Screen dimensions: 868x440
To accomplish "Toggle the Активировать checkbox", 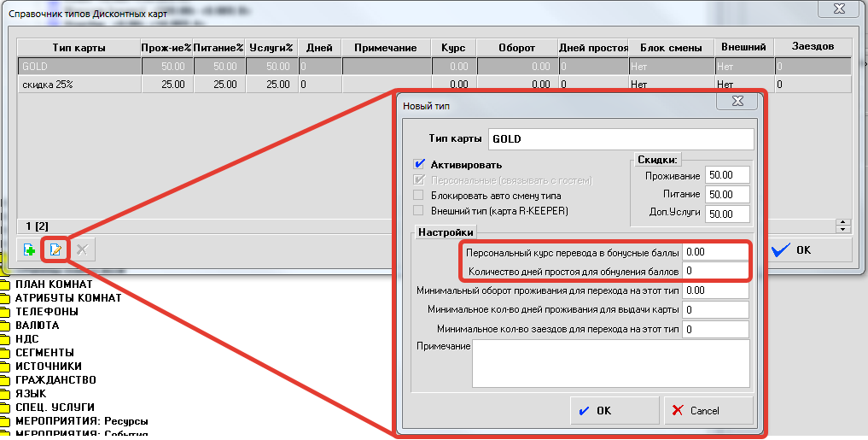I will pyautogui.click(x=419, y=164).
